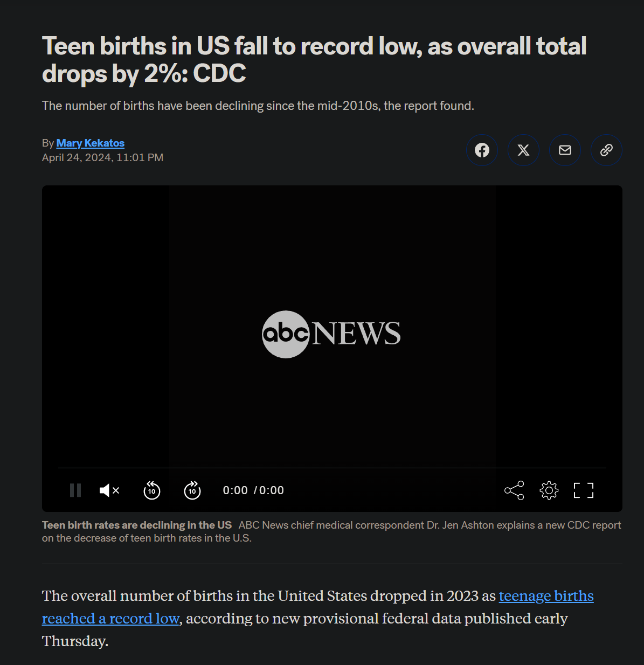Share the article via email icon
The width and height of the screenshot is (644, 665).
coord(565,150)
